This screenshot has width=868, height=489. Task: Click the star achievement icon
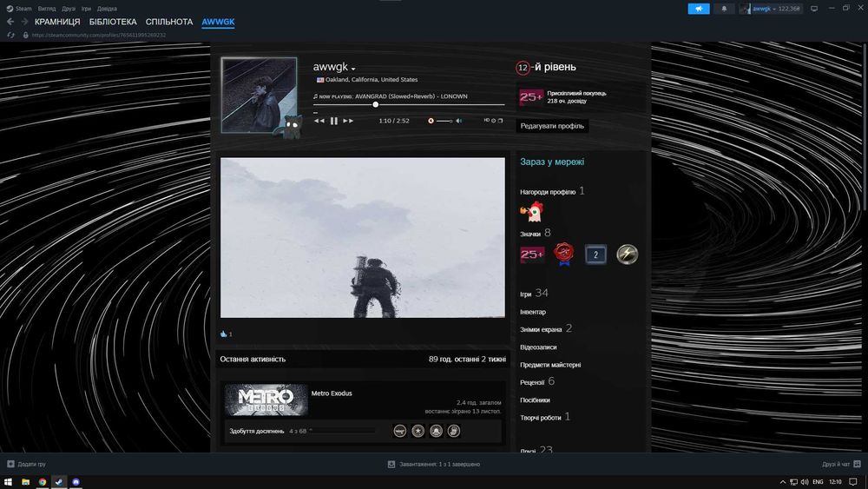point(418,431)
